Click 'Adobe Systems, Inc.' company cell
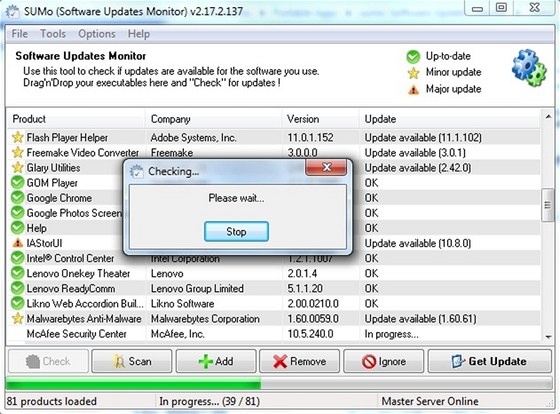The image size is (560, 414). click(193, 138)
